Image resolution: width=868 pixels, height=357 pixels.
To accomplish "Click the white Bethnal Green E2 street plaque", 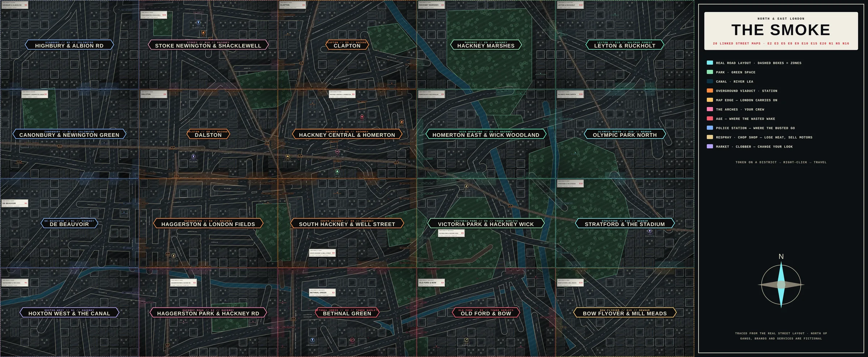I will tap(322, 293).
